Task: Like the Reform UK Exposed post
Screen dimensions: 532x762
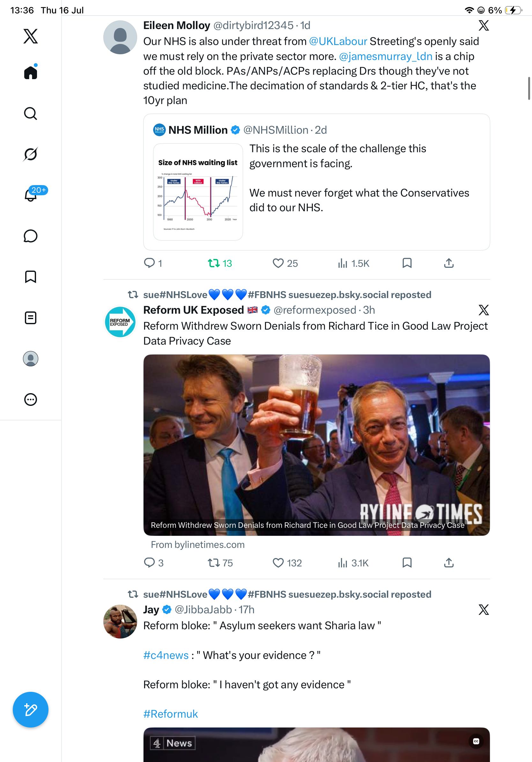Action: pyautogui.click(x=287, y=563)
